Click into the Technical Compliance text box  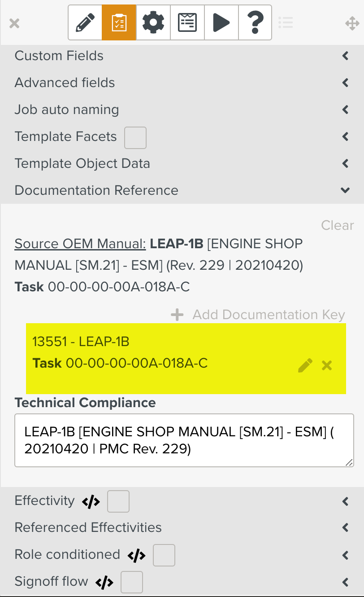[184, 440]
